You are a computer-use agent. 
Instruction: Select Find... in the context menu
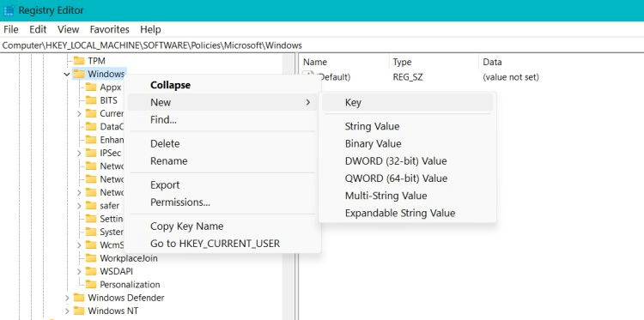(x=222, y=120)
